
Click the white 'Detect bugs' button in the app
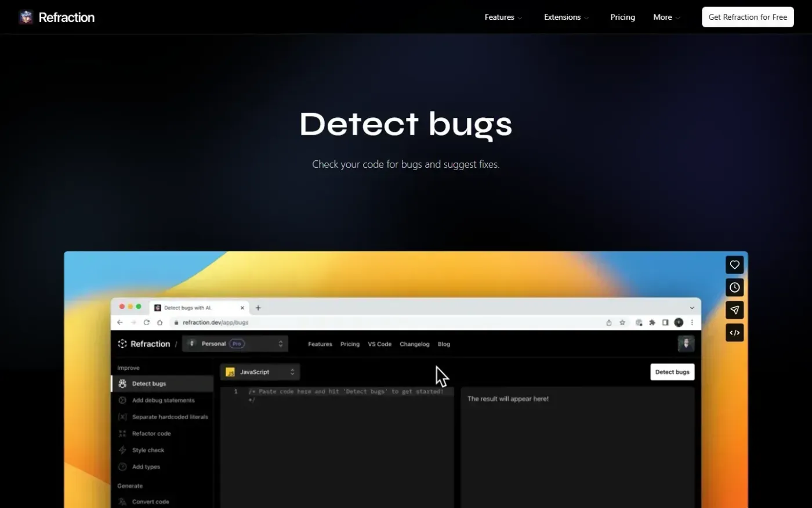(x=672, y=372)
